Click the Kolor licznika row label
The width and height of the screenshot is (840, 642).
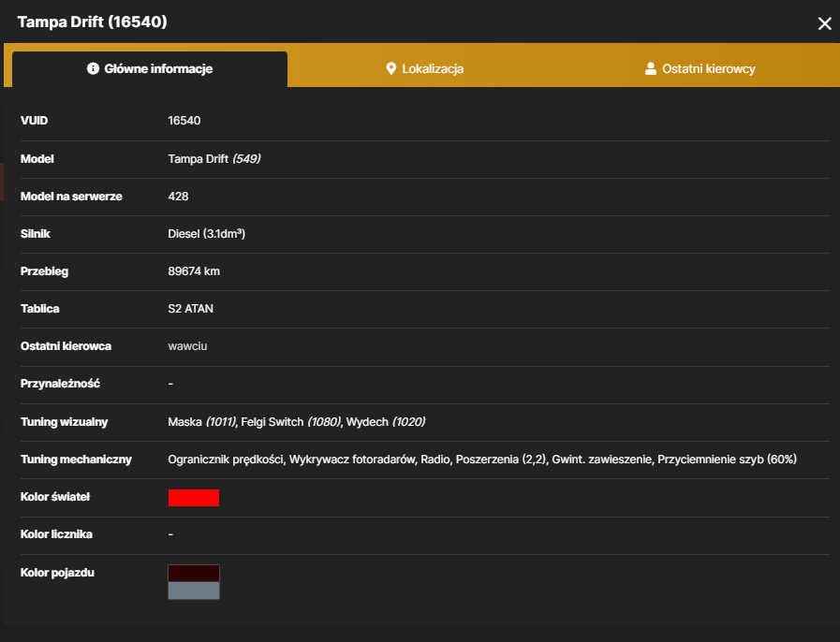pyautogui.click(x=56, y=534)
